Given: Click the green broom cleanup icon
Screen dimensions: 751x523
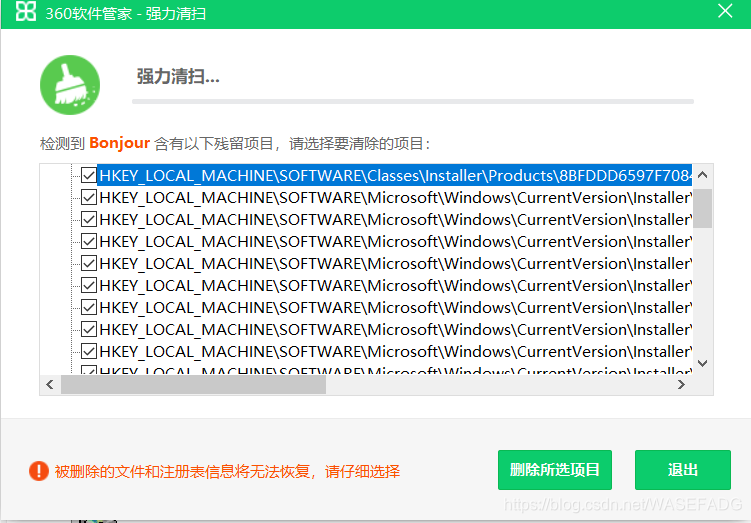Looking at the screenshot, I should [70, 85].
